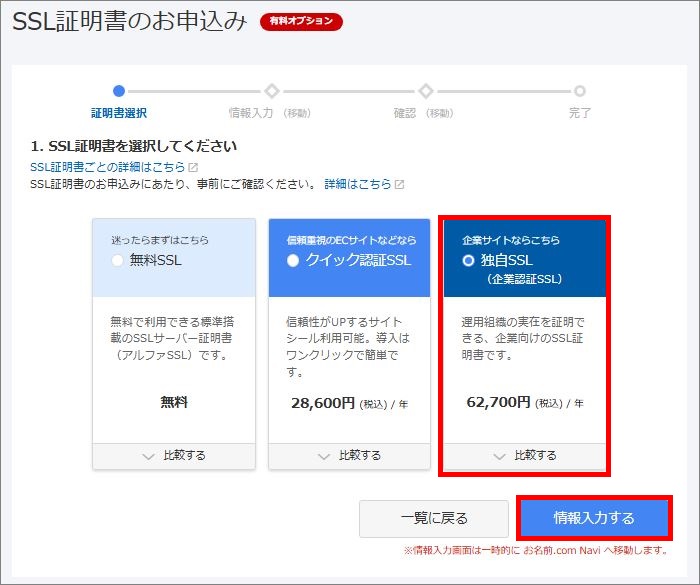Open the 詳細はこちら link
This screenshot has height=585, width=700.
(x=358, y=184)
